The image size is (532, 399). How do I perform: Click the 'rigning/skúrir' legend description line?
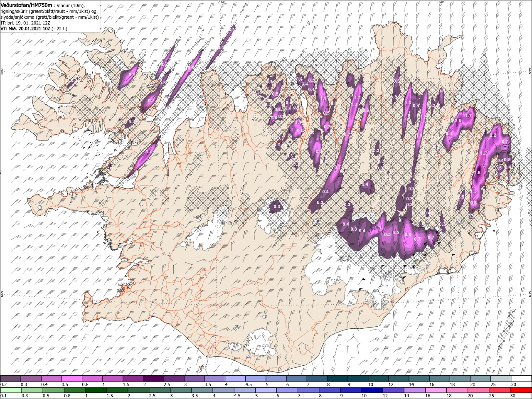(49, 11)
